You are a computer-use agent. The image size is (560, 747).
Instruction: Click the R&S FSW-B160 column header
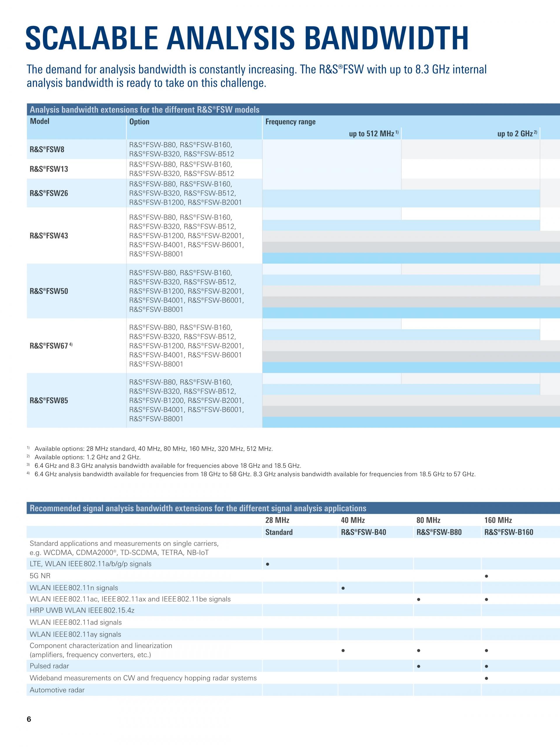coord(508,532)
